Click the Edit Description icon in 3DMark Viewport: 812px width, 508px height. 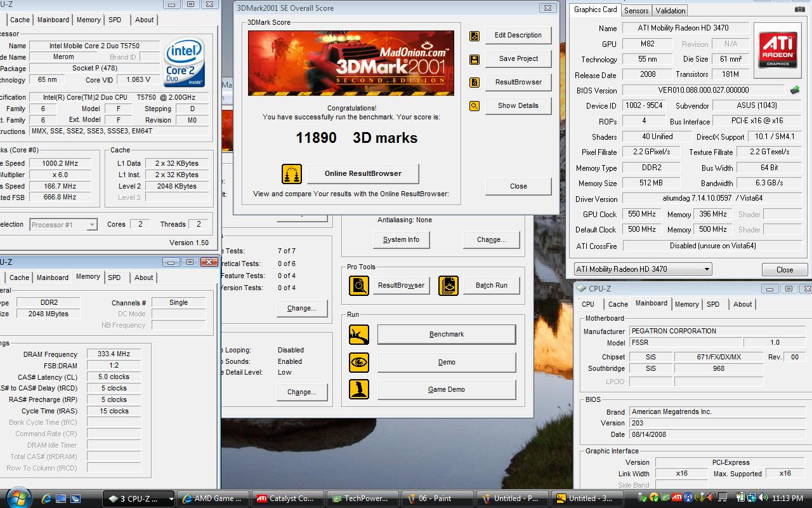pyautogui.click(x=475, y=36)
